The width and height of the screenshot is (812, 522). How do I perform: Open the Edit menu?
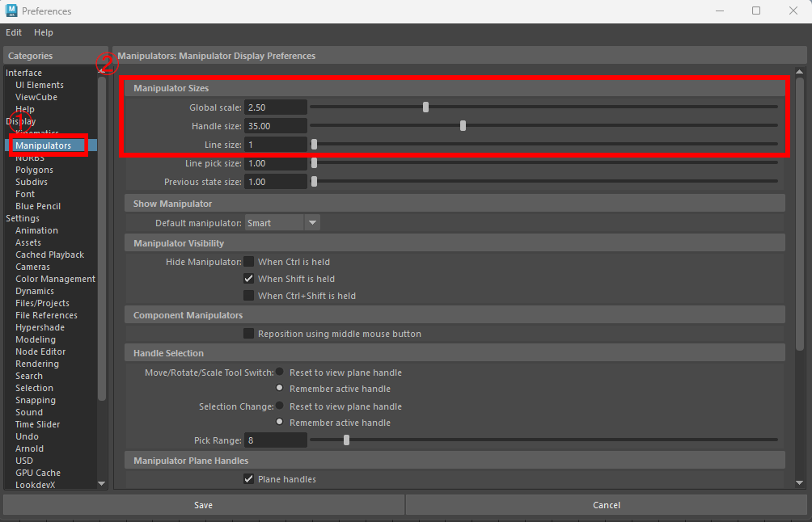click(x=14, y=32)
